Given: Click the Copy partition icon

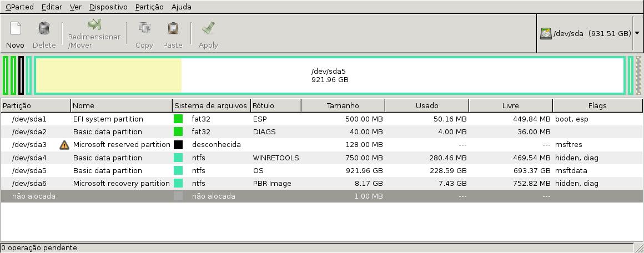Looking at the screenshot, I should (144, 28).
